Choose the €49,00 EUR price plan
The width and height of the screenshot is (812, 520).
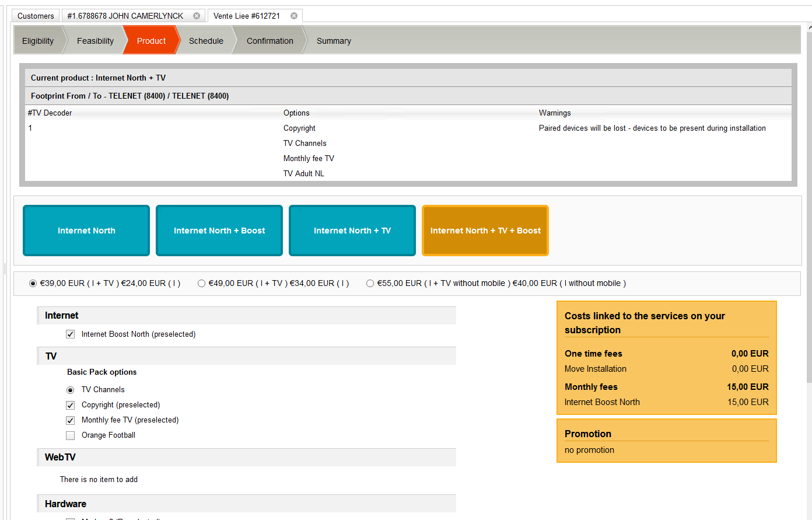click(202, 284)
